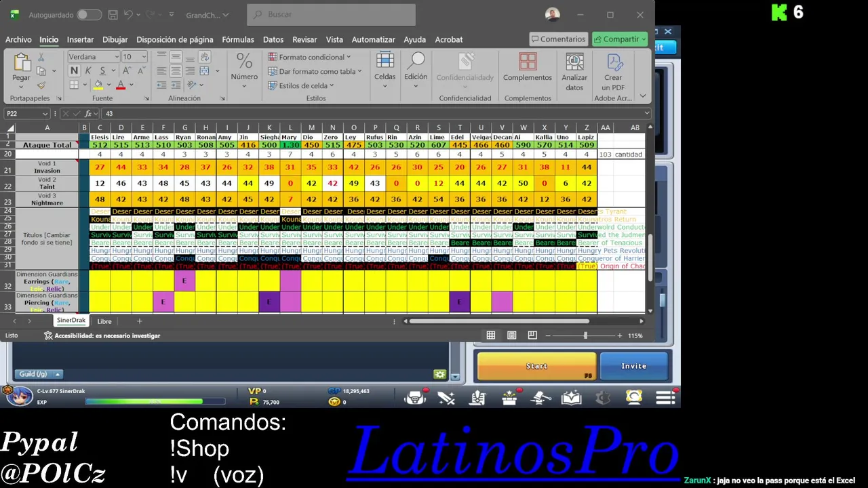The image size is (868, 488).
Task: Click the Copy icon
Action: coord(41,70)
